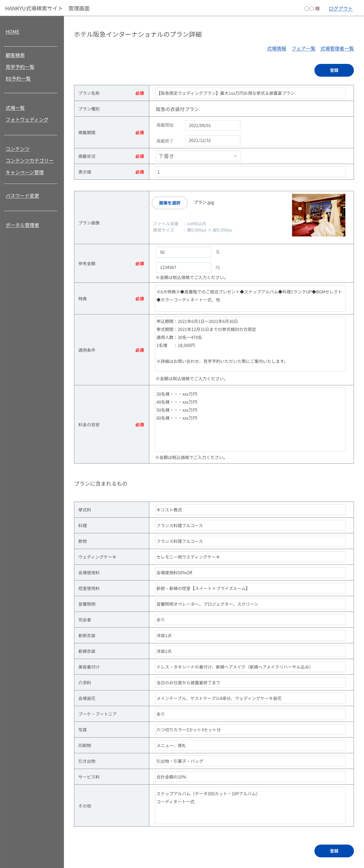Click the プラン名称 text field
Image resolution: width=364 pixels, height=868 pixels.
pyautogui.click(x=250, y=93)
